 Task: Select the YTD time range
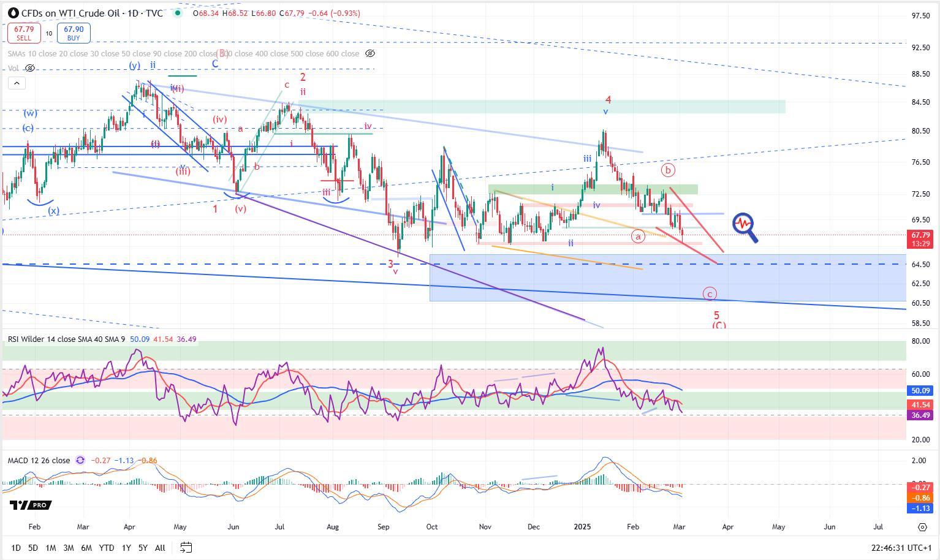[x=106, y=548]
